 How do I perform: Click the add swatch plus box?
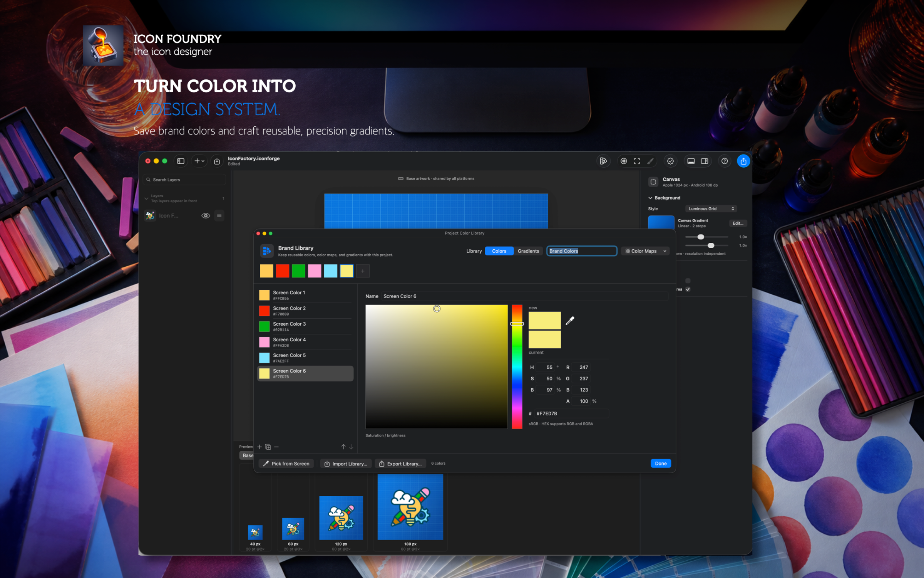click(x=363, y=271)
